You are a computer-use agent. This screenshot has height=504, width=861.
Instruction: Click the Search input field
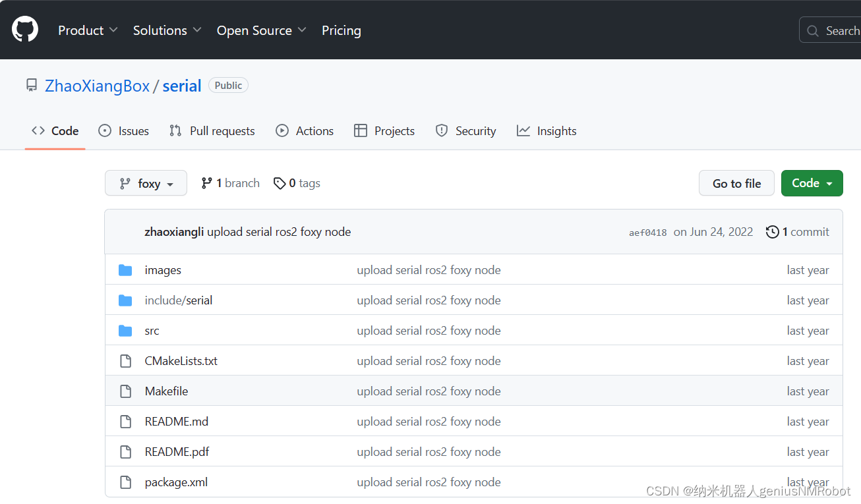[830, 30]
